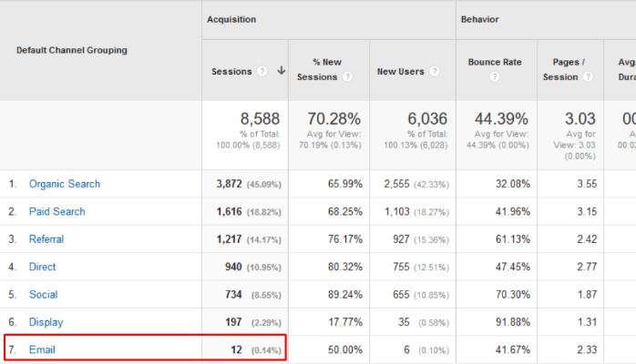Sort by Bounce Rate column header
Screen dimensions: 636x364
coord(495,62)
